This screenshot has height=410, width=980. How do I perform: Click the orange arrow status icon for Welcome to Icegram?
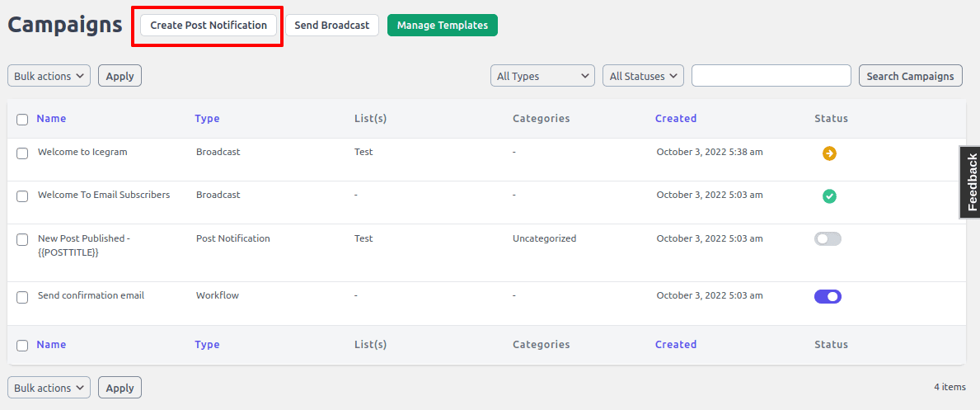pos(829,153)
